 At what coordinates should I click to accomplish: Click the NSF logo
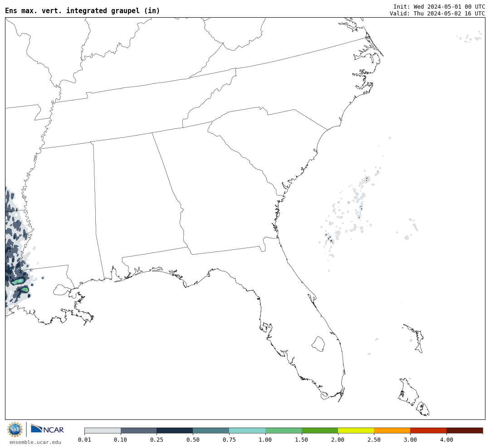[x=15, y=429]
